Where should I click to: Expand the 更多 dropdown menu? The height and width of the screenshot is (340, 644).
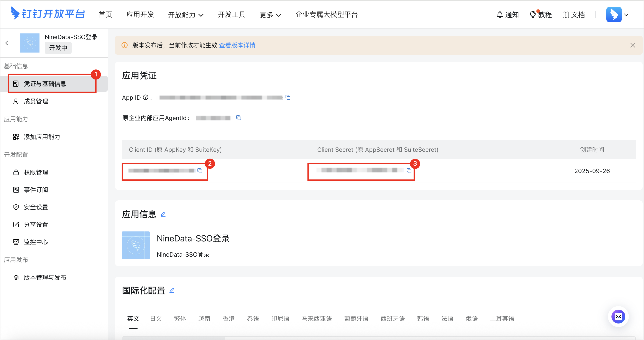click(270, 15)
